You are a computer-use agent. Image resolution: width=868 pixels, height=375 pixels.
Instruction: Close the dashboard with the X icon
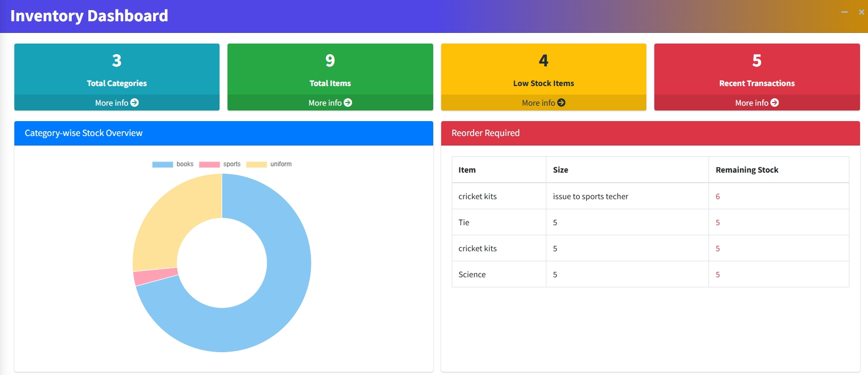point(861,12)
